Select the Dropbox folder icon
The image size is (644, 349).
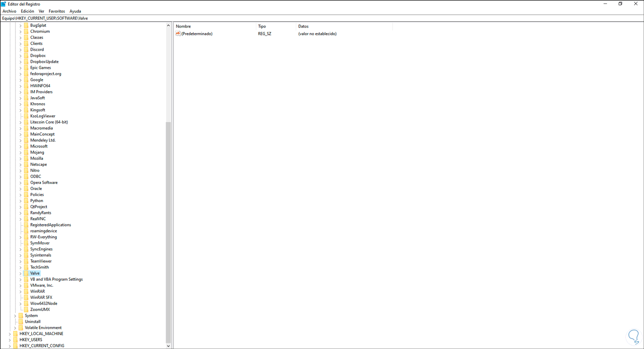26,55
